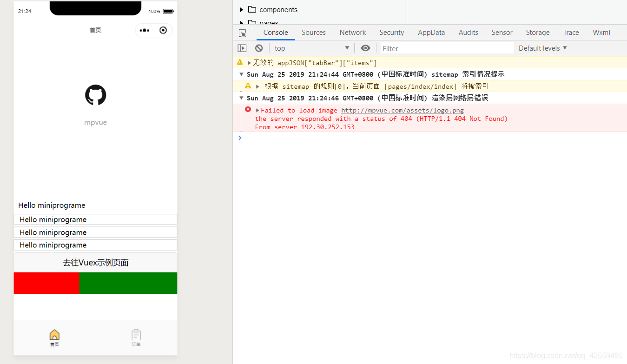Viewport: 627px width, 364px height.
Task: Open the Trace tab
Action: [x=571, y=33]
